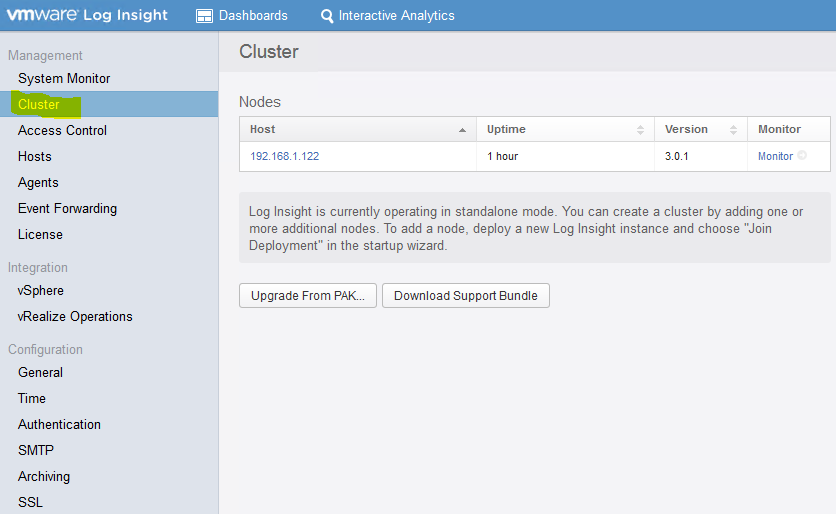This screenshot has height=514, width=836.
Task: Click the Nodes section heading
Action: tap(260, 102)
